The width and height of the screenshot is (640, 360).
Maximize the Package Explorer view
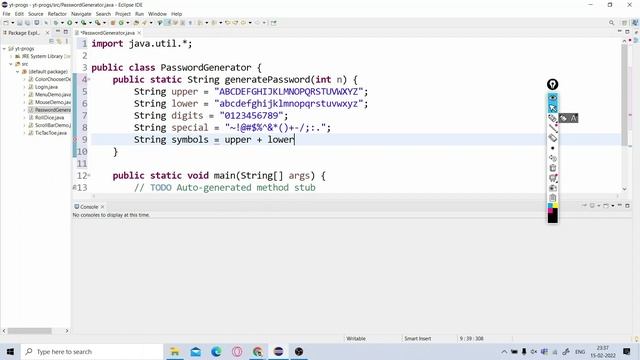66,32
